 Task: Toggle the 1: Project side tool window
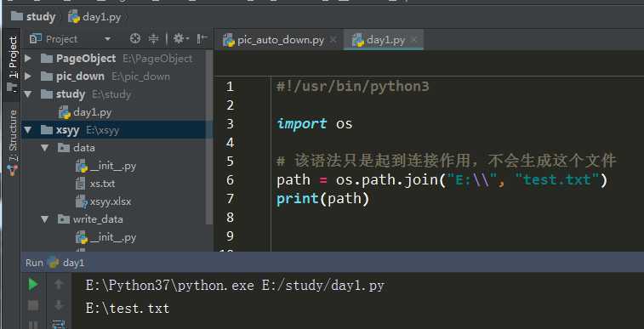coord(12,64)
